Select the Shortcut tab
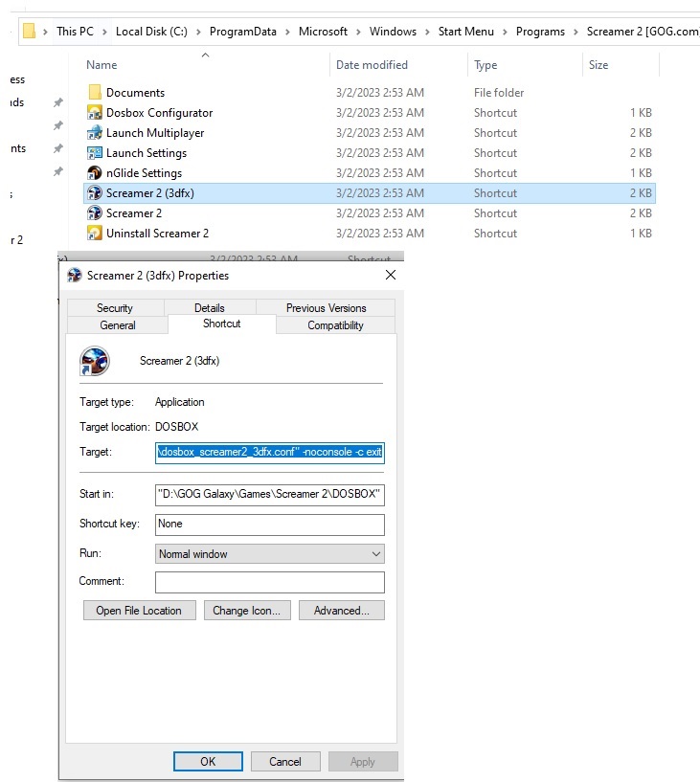 tap(222, 324)
